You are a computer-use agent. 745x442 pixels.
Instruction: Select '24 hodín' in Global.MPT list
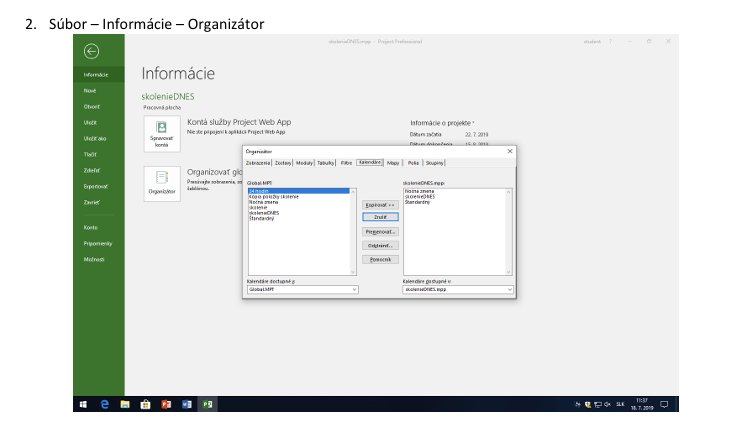[x=299, y=191]
